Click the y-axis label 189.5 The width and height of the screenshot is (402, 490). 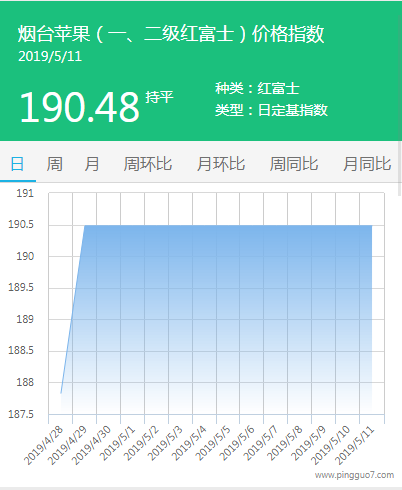21,287
